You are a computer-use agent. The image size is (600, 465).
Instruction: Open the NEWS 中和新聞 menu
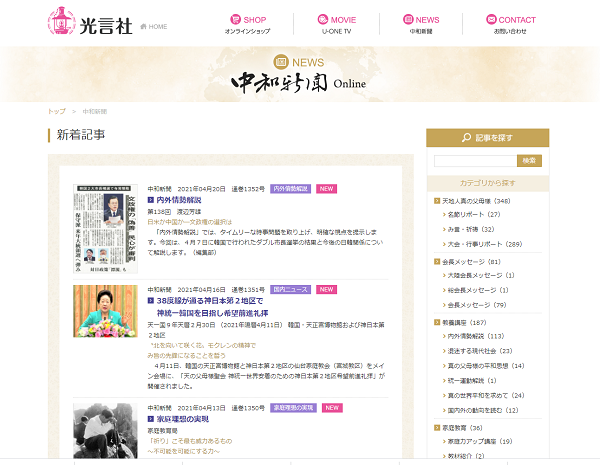tap(421, 24)
